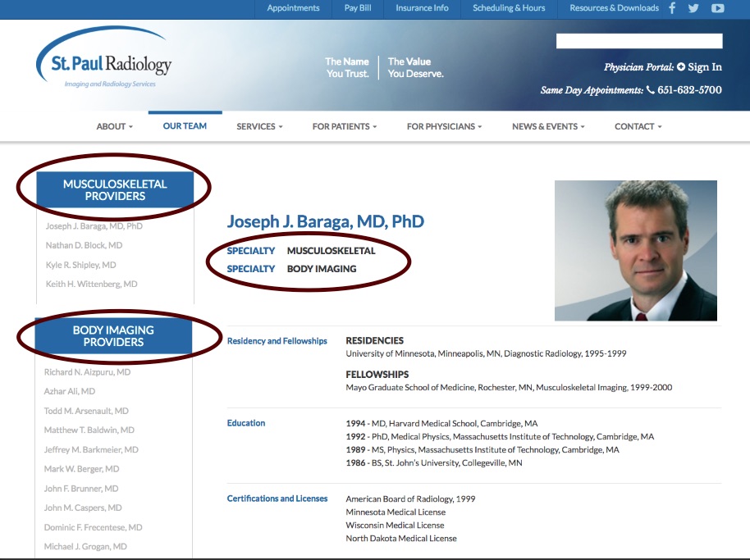Screen dimensions: 750x560
Task: Click the phone icon for same-day appointments
Action: tap(651, 90)
